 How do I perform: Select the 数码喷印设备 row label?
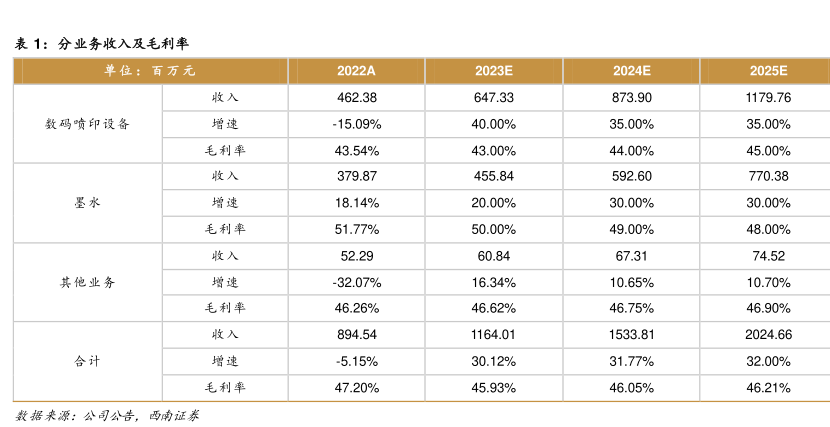coord(88,124)
